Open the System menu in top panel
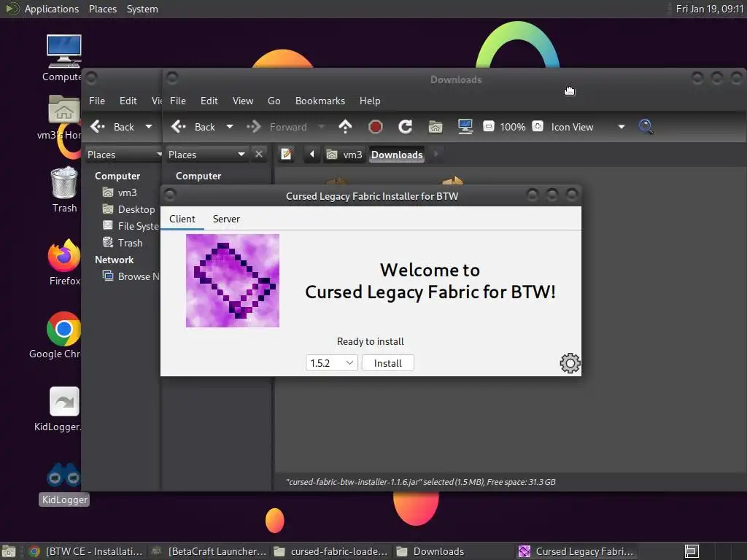Screen dimensions: 747x560 142,9
